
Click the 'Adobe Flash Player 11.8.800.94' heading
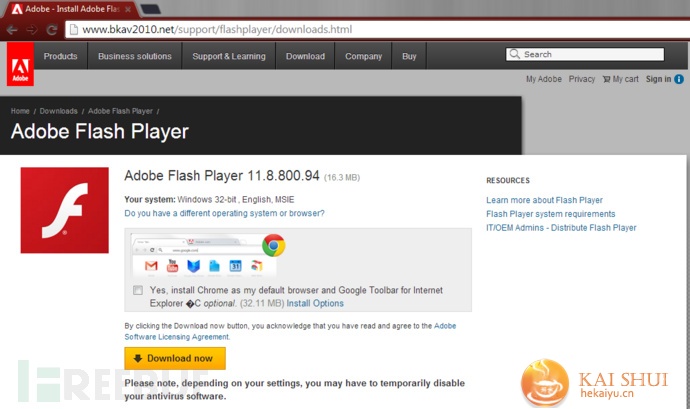point(222,175)
